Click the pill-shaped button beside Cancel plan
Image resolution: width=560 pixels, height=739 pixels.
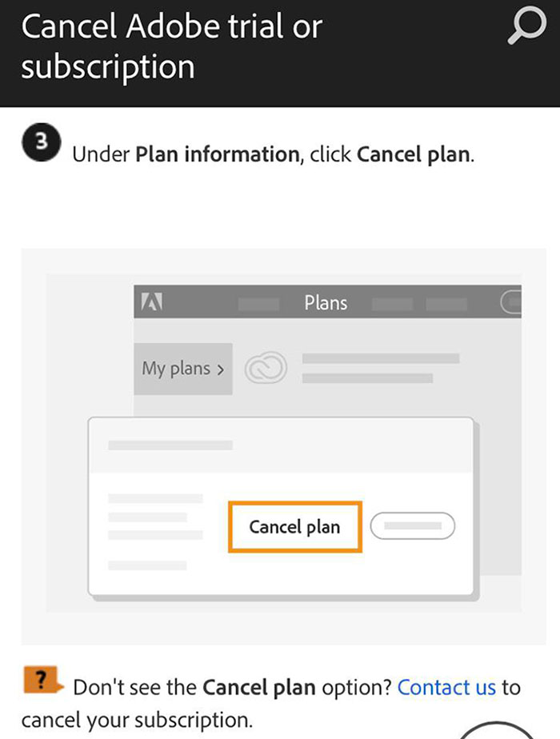[412, 525]
